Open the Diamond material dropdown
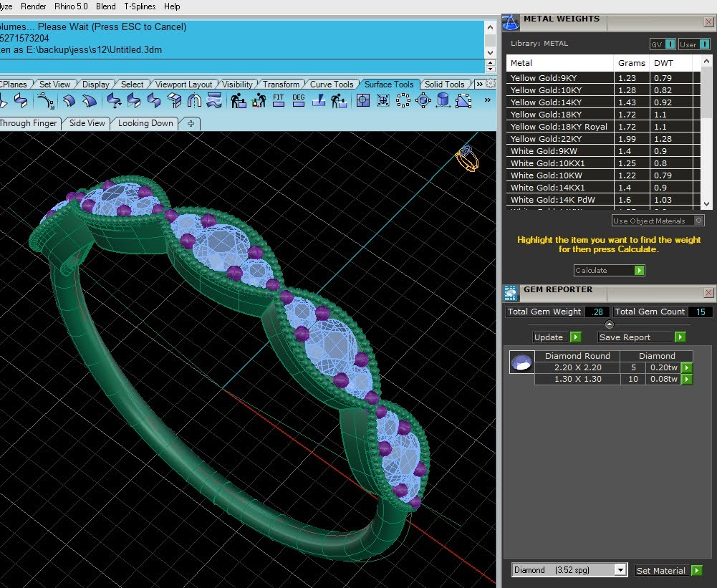 [620, 569]
